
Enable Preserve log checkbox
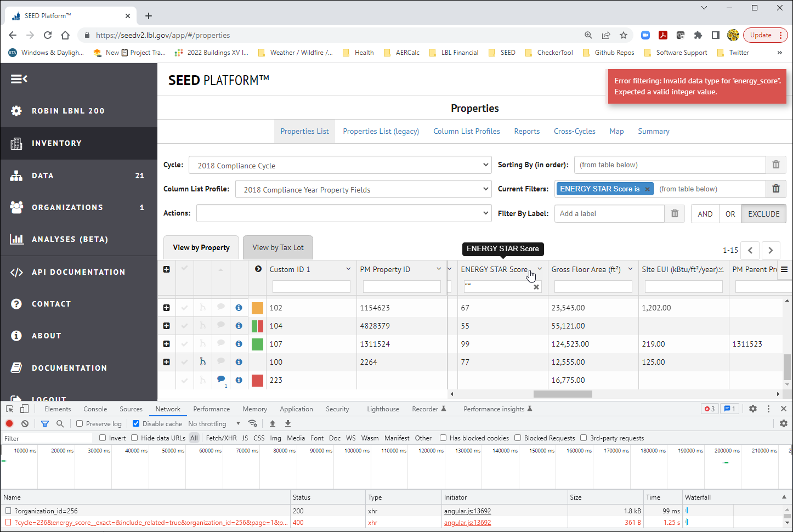click(x=80, y=423)
